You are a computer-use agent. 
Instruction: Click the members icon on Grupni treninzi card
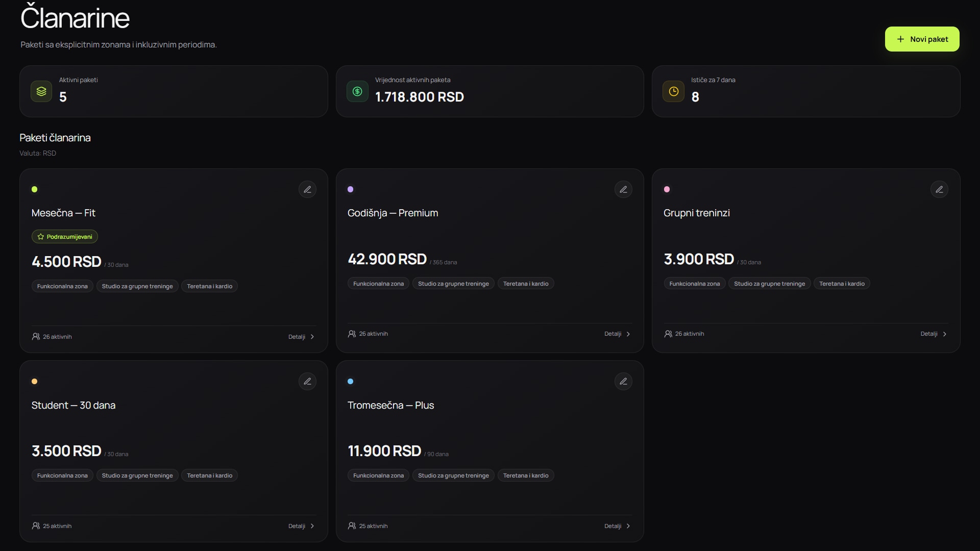pos(668,334)
